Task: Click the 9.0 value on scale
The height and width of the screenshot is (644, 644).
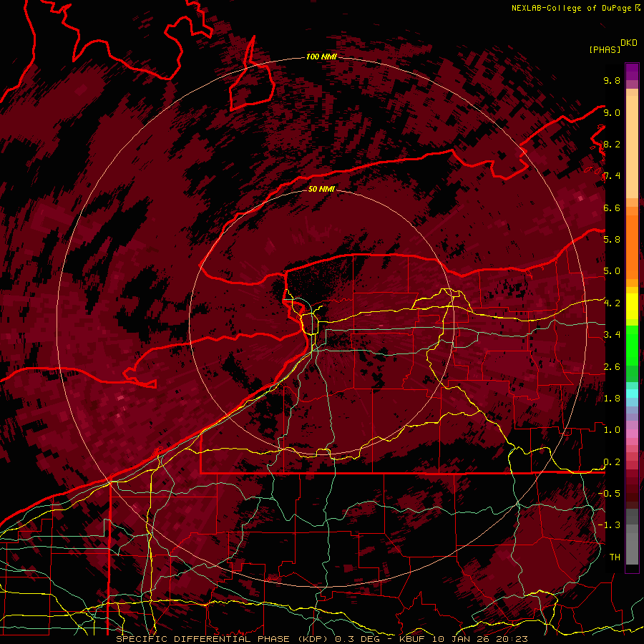Action: pyautogui.click(x=612, y=112)
